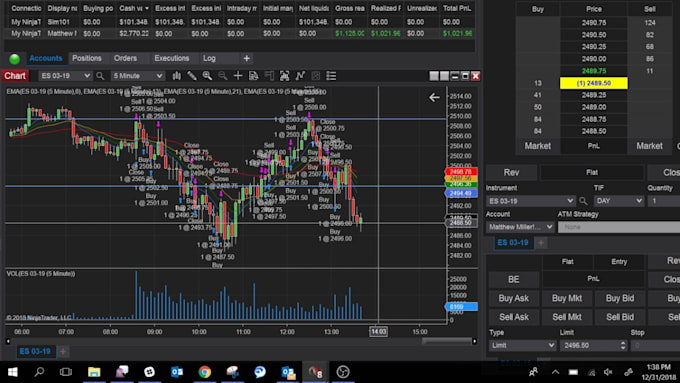Click the red Chart label button
Image resolution: width=680 pixels, height=383 pixels.
15,76
